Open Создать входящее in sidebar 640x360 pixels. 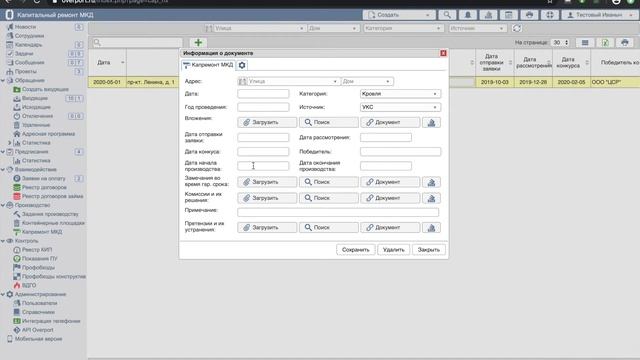45,89
